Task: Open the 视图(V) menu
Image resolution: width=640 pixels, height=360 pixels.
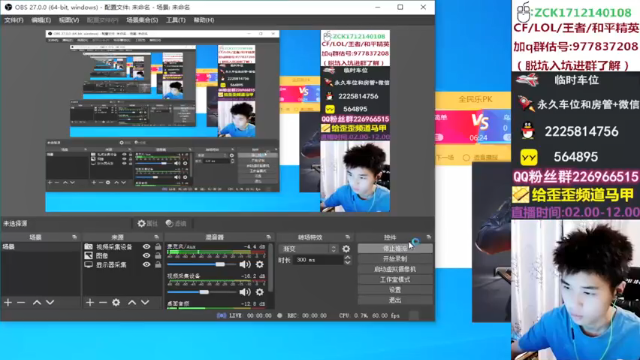Action: click(69, 20)
